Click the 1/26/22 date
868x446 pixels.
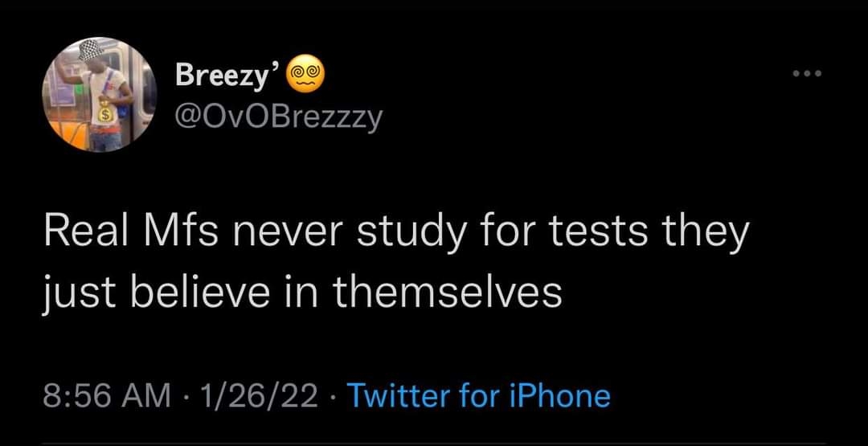(260, 395)
